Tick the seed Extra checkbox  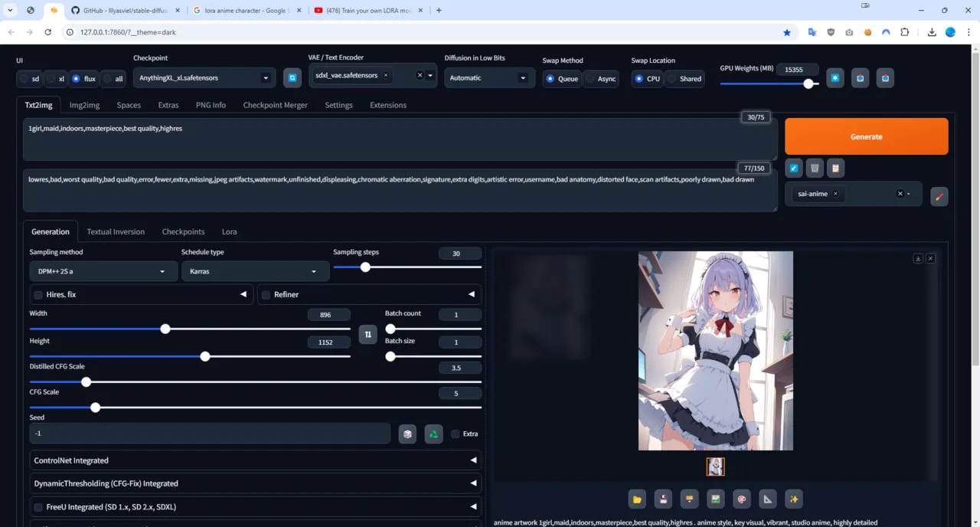click(456, 434)
